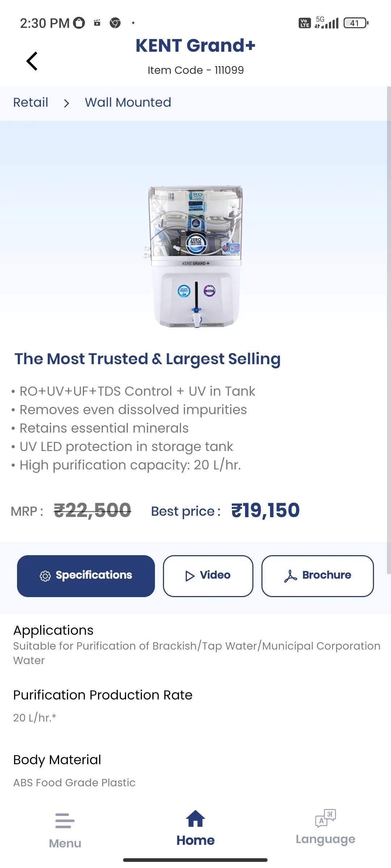
Task: Open the Language translate icon
Action: 325,818
